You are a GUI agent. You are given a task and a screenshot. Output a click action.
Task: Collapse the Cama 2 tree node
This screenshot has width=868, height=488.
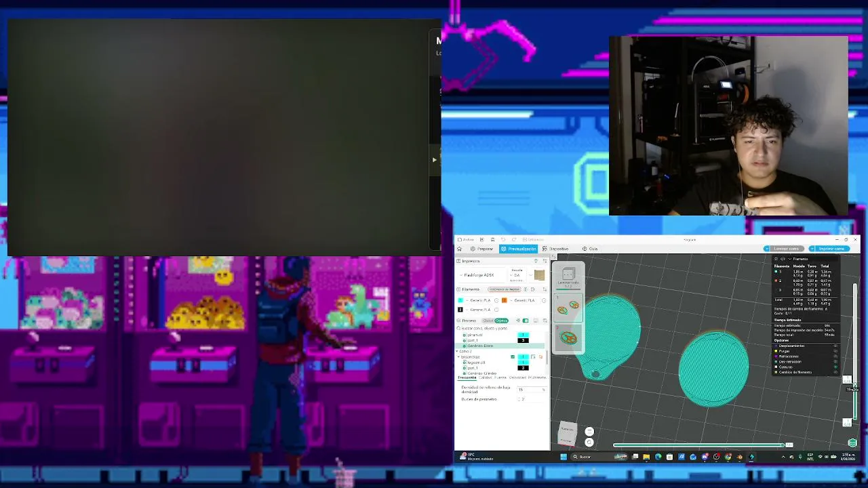click(x=458, y=351)
